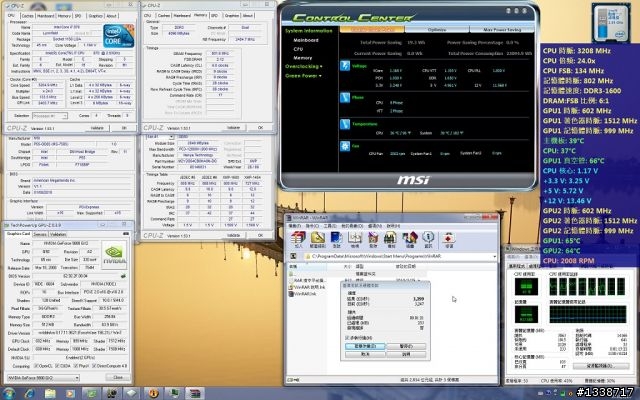Viewport: 640px width, 400px height.
Task: Click the BIOS save icon in GPU-Z
Action: click(123, 276)
